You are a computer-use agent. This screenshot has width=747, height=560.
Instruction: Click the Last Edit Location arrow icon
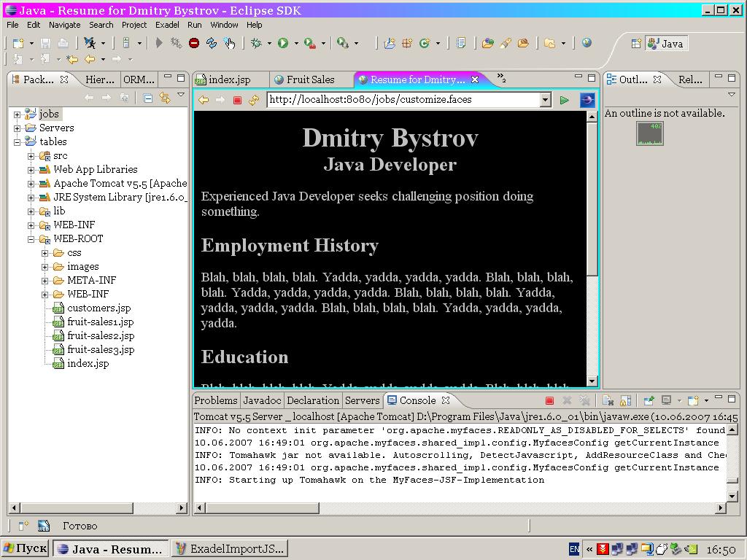[x=72, y=59]
